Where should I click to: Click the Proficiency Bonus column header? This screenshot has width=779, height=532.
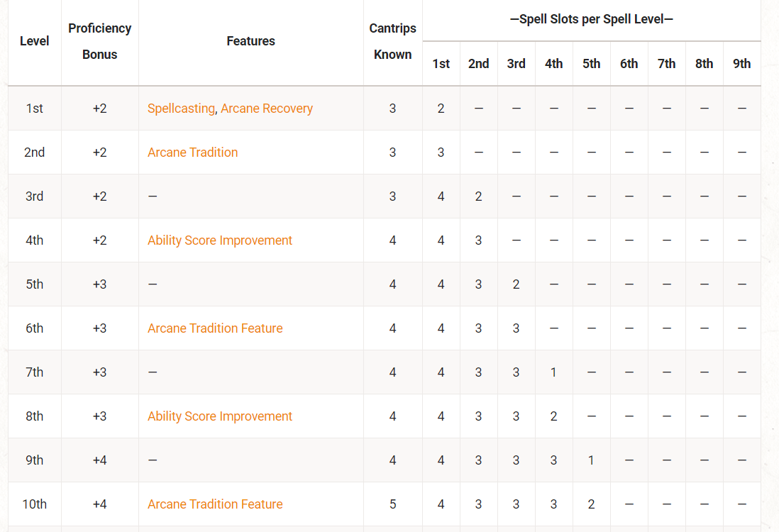(x=100, y=41)
